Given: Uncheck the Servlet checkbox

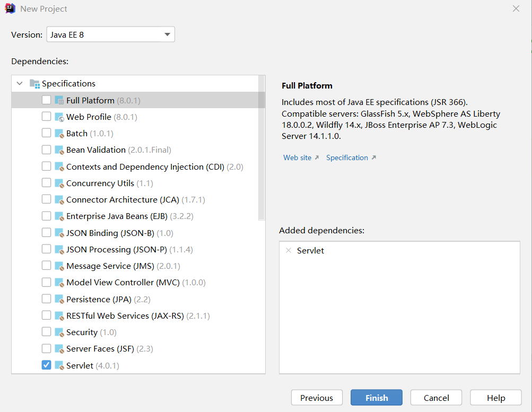Looking at the screenshot, I should (47, 365).
